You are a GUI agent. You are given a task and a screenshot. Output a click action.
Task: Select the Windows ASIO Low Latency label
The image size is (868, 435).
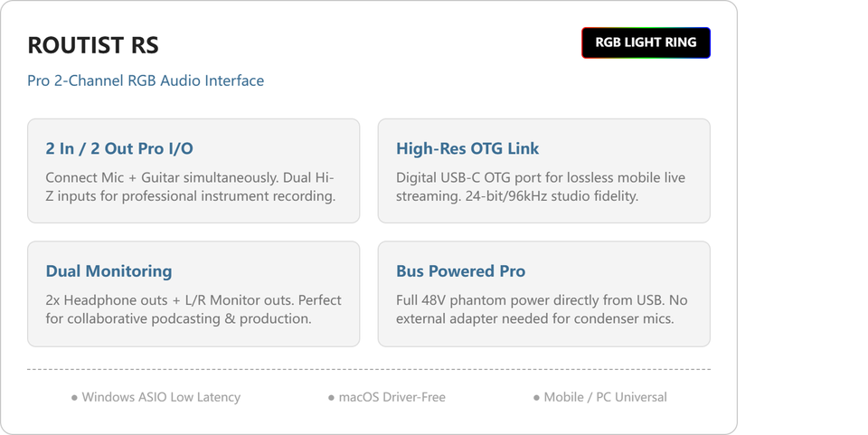pyautogui.click(x=161, y=397)
